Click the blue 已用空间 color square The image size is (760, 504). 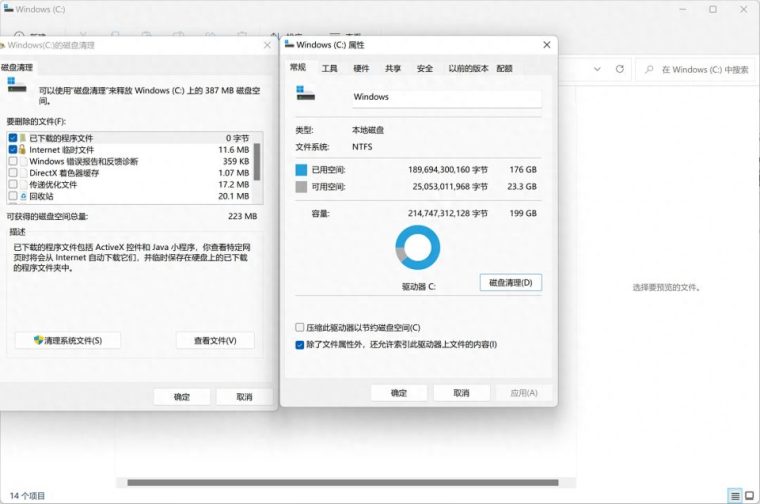point(301,170)
